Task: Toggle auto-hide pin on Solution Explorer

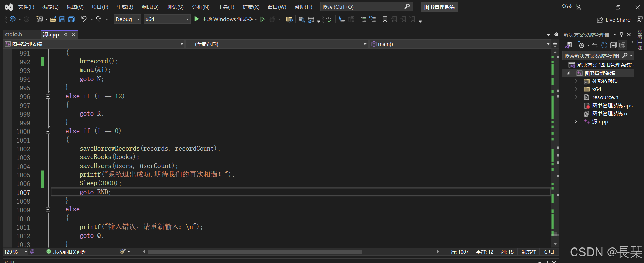Action: click(621, 34)
